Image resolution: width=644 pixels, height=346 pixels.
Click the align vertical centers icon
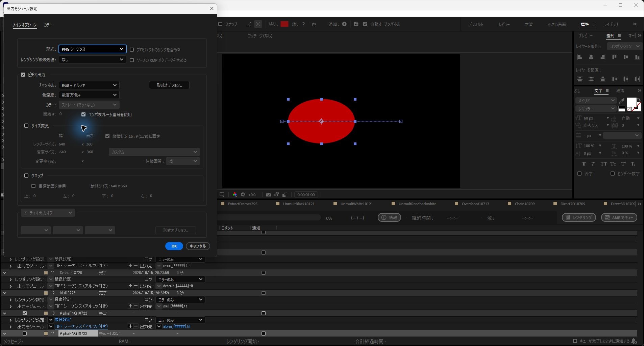pos(626,57)
